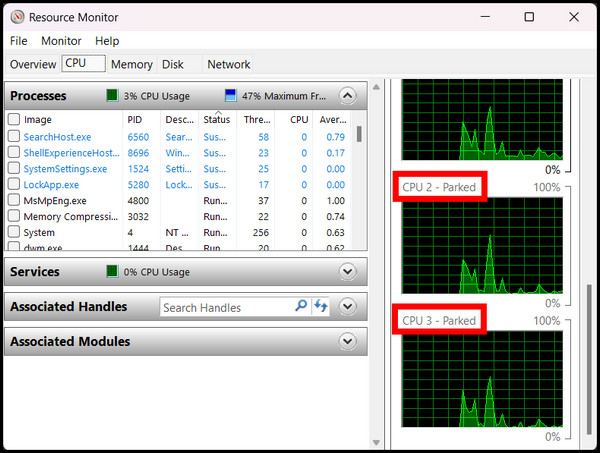Expand the Associated Handles section chevron
Image resolution: width=600 pixels, height=453 pixels.
pyautogui.click(x=347, y=306)
